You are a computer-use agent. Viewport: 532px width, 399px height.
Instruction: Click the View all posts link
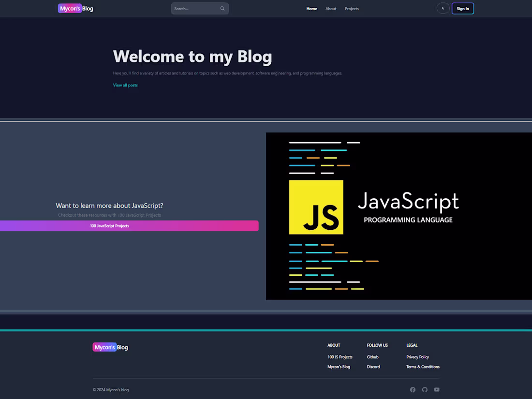tap(125, 85)
